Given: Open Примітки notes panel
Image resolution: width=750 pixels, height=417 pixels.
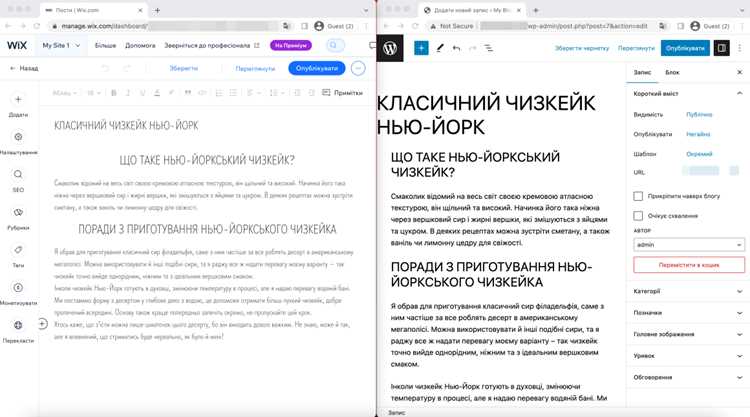Looking at the screenshot, I should pos(342,93).
